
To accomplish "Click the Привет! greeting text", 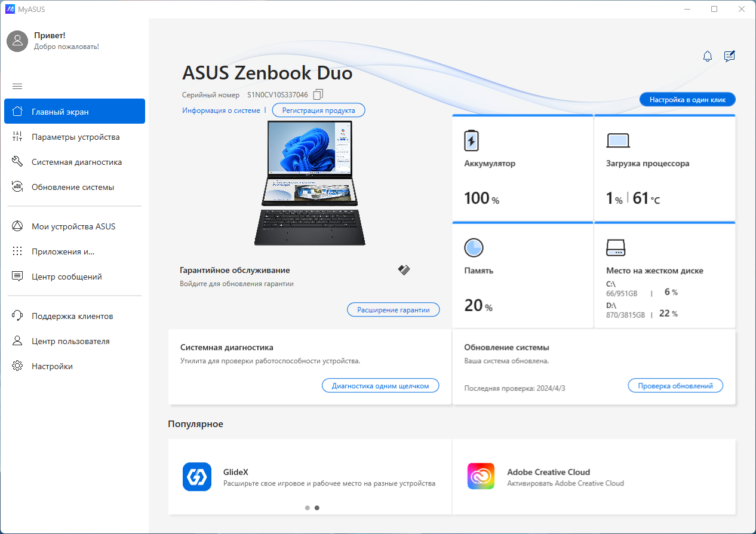I will pos(50,35).
